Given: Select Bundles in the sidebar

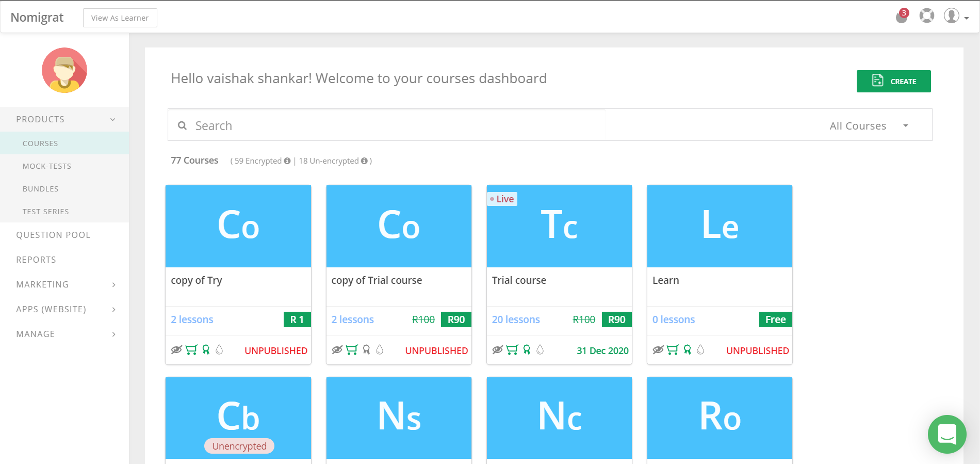Looking at the screenshot, I should coord(64,189).
